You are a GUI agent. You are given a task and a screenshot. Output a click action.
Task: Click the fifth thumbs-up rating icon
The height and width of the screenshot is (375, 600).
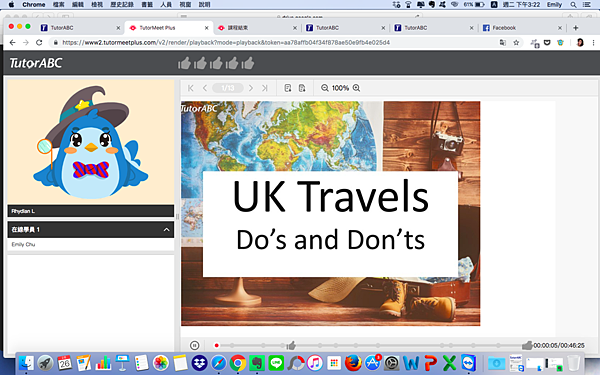(x=248, y=63)
